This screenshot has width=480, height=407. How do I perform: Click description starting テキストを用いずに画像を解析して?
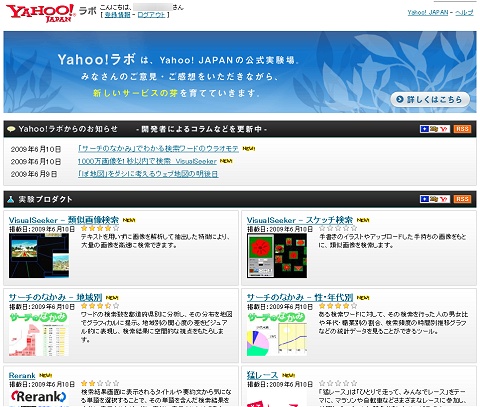click(155, 241)
